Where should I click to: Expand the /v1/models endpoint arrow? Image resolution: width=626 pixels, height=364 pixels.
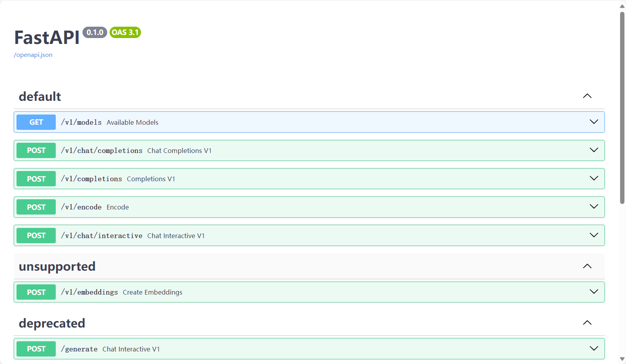(x=594, y=122)
